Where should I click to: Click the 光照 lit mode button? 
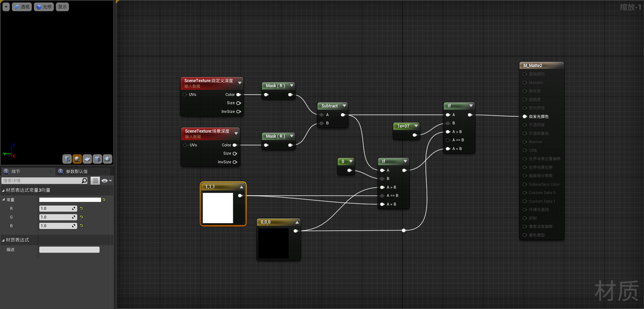tap(44, 6)
